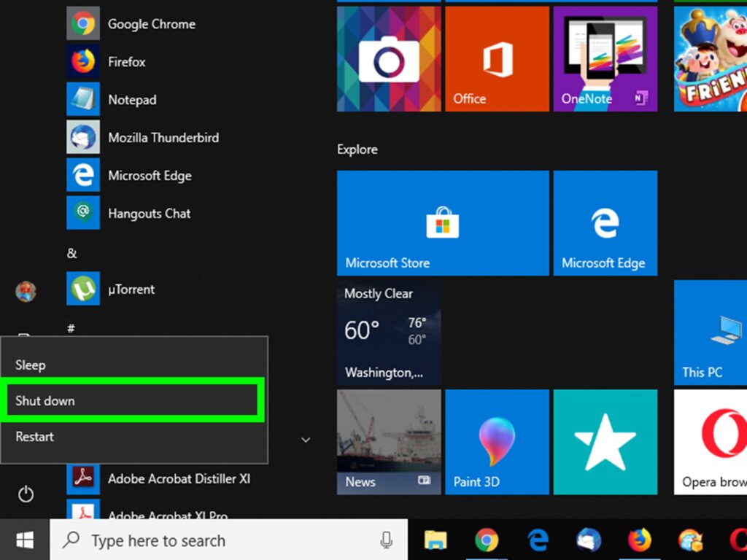Click the microphone icon in search bar
Image resolution: width=747 pixels, height=560 pixels.
point(387,540)
